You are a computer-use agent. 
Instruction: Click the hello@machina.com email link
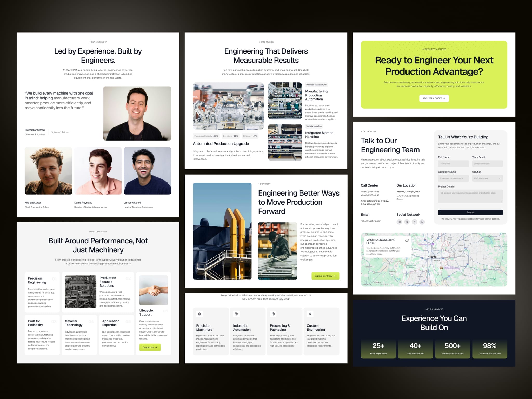[x=371, y=221]
